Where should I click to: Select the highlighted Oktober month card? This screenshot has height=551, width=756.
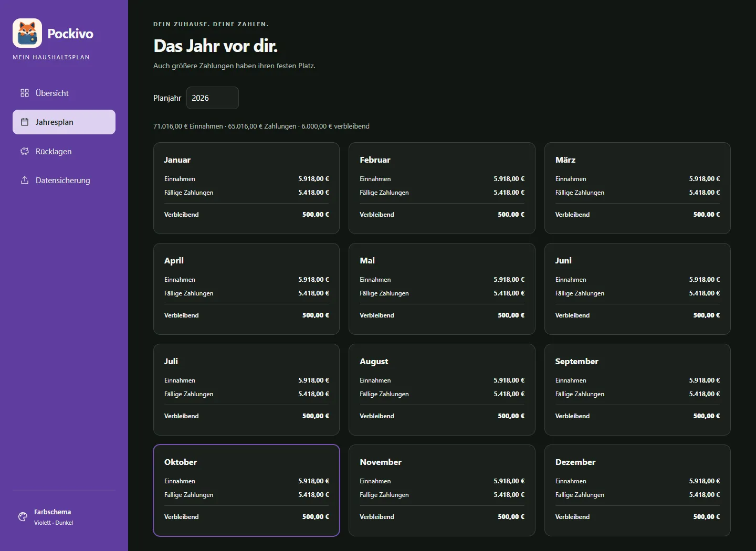[246, 490]
